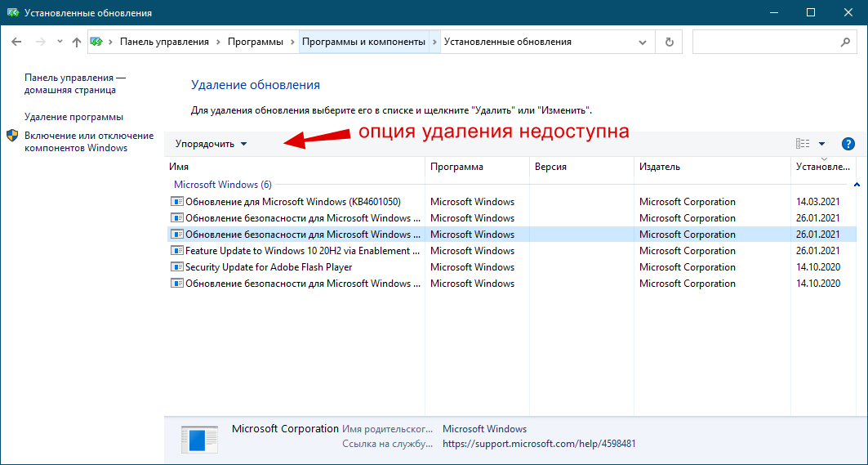The width and height of the screenshot is (868, 465).
Task: Expand the breadcrumb arrow after Панель управления
Action: 218,42
